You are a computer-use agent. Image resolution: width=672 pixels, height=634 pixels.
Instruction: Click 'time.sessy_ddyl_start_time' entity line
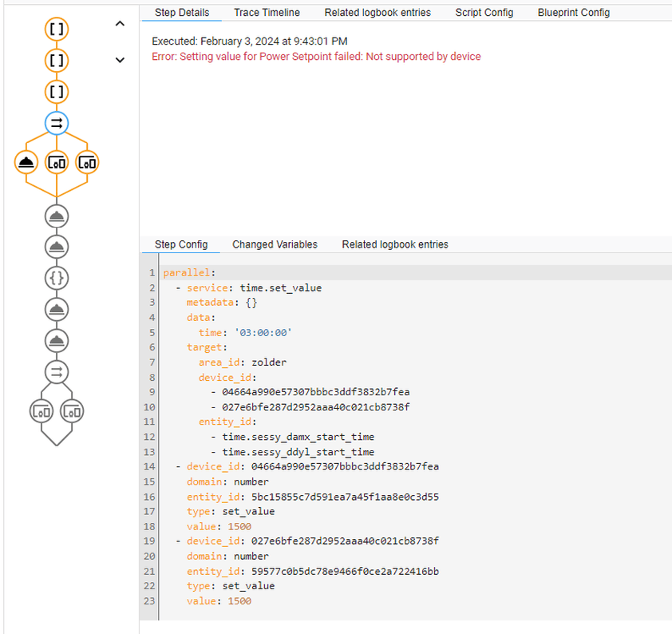point(298,452)
